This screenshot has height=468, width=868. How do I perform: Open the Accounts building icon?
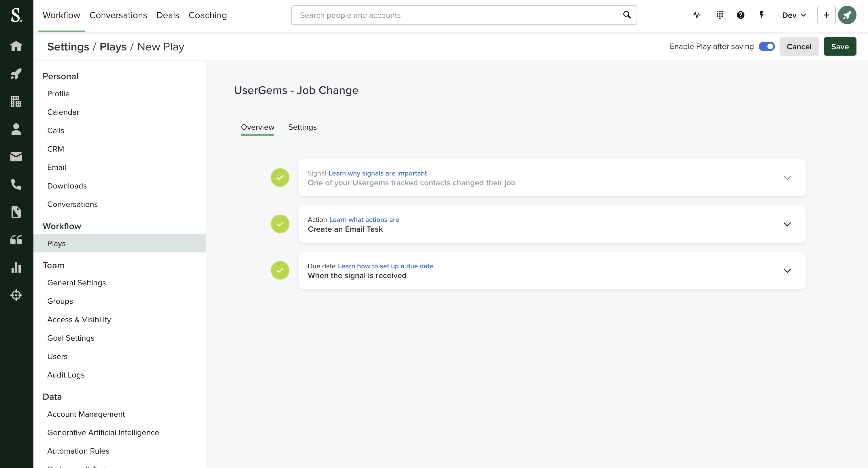(16, 101)
